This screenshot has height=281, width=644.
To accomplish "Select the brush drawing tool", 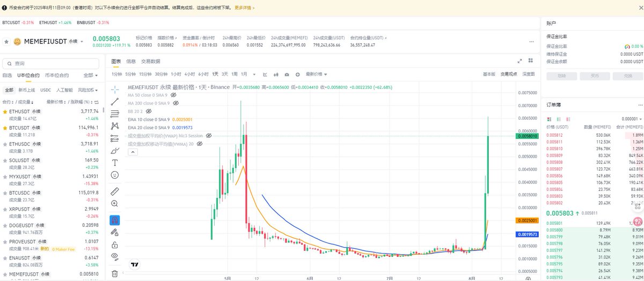I will (114, 151).
